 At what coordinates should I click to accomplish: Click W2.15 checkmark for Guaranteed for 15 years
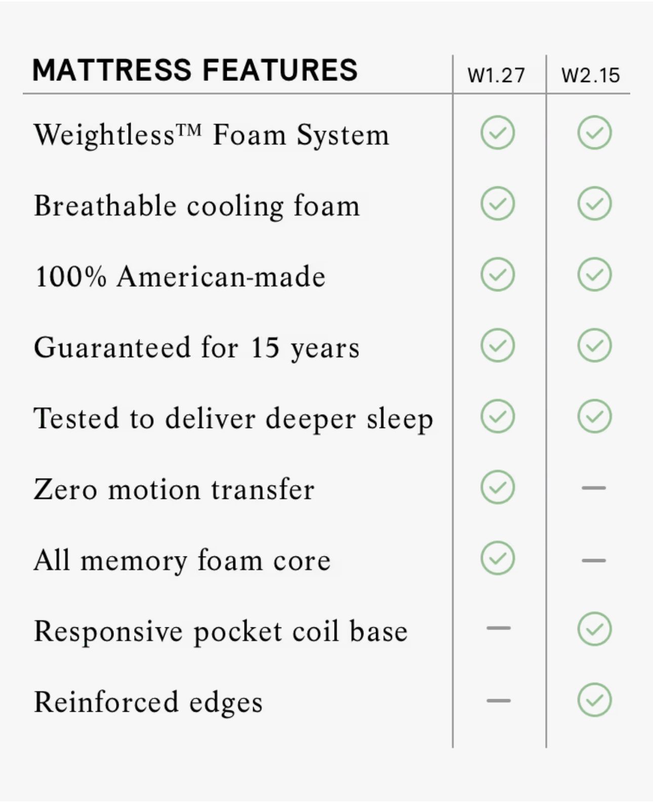(x=594, y=346)
